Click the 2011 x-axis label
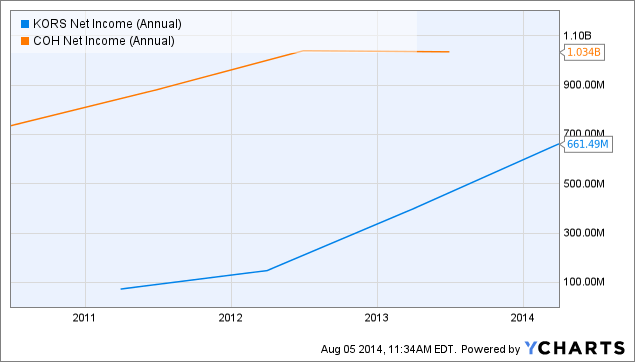The height and width of the screenshot is (362, 635). click(84, 318)
